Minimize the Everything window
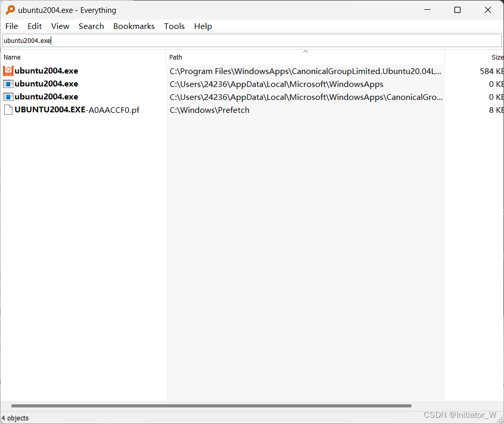 point(427,10)
